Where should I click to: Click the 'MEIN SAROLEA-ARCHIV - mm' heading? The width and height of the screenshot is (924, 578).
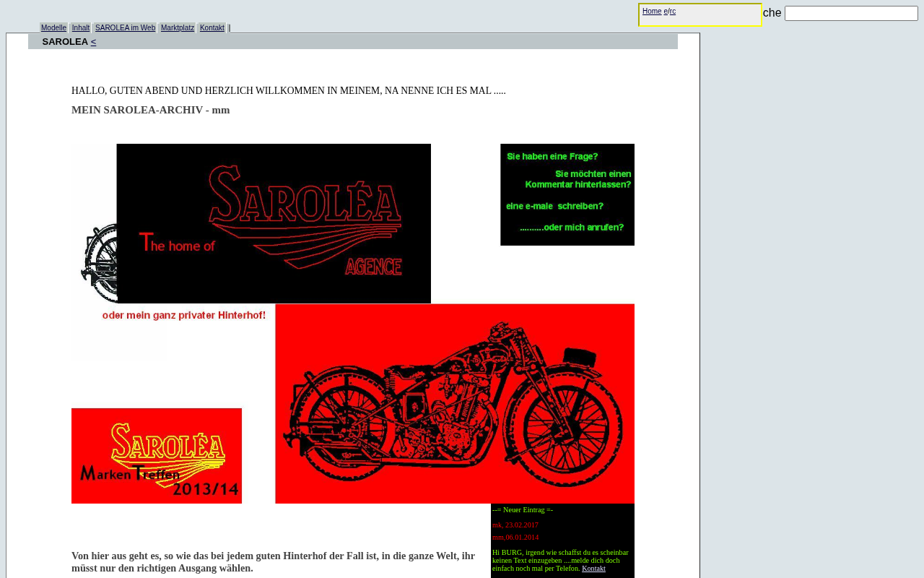[151, 110]
